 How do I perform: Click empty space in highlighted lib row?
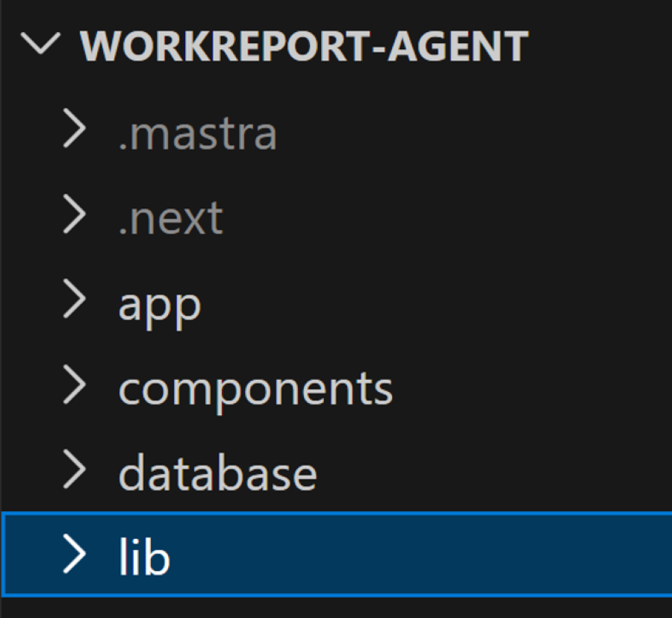coord(418,556)
